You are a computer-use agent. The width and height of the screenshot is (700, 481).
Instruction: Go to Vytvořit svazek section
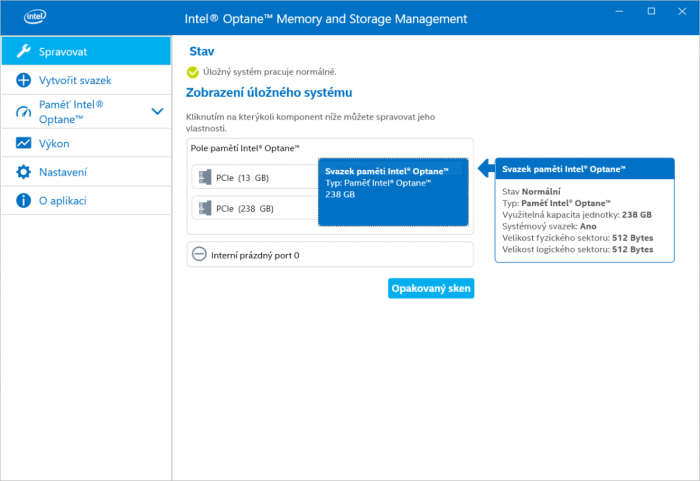pyautogui.click(x=74, y=80)
